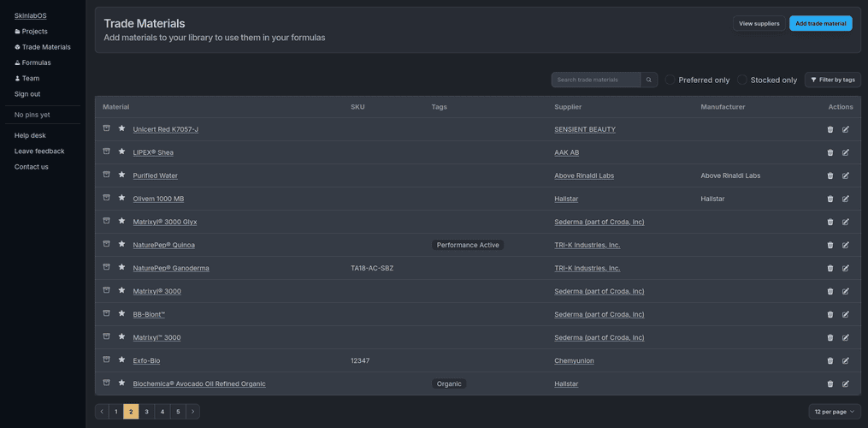Toggle the favorite star for Purified Water
The height and width of the screenshot is (428, 868).
[121, 175]
